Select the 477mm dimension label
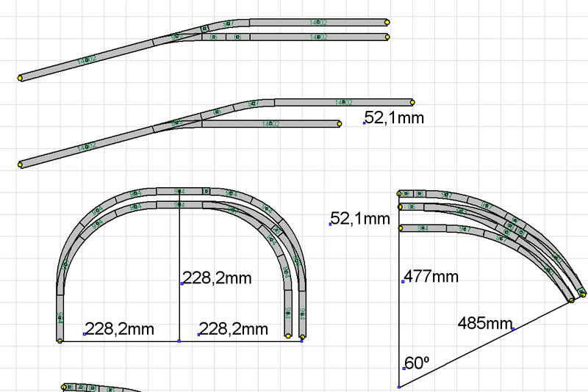Viewport: 588px width, 392px height. point(431,277)
